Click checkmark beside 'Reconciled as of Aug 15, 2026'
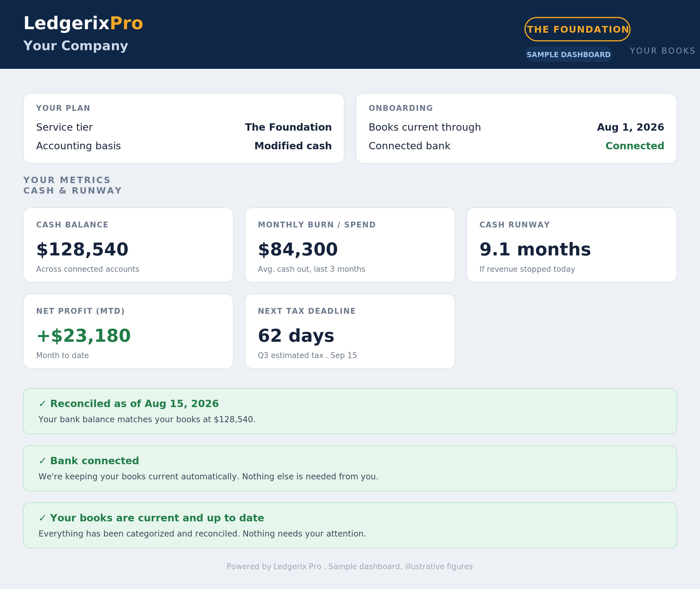Viewport: 700px width, 589px height. point(42,404)
